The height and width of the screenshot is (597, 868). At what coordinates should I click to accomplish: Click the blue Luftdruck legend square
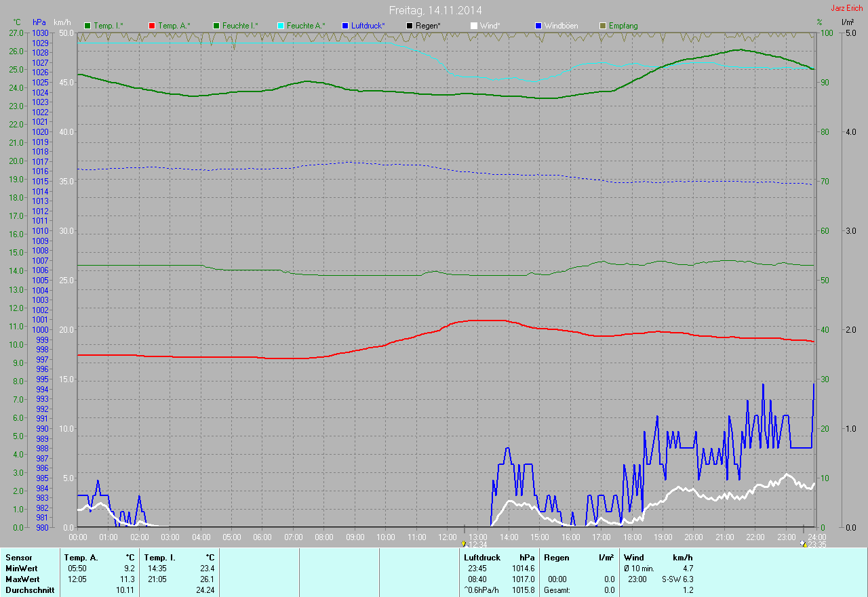click(345, 26)
